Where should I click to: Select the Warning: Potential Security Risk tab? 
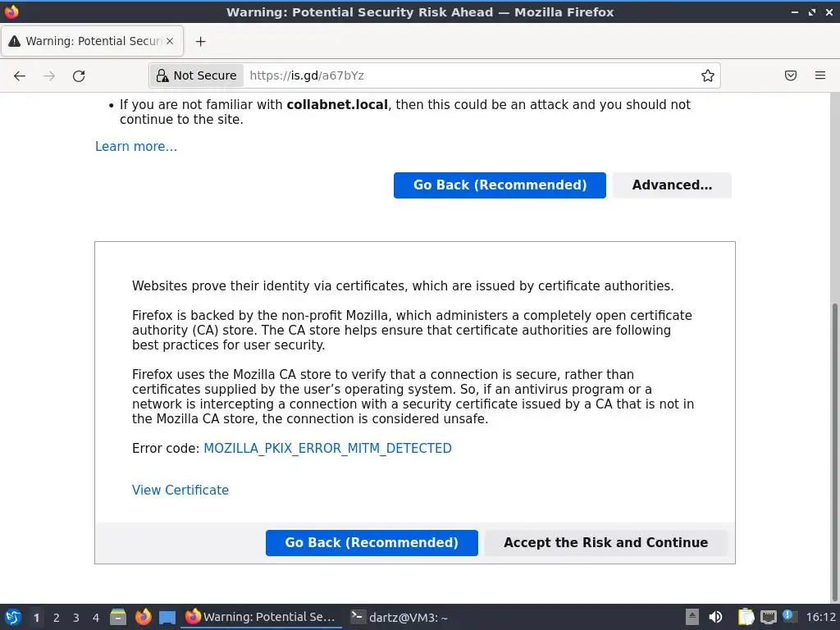pyautogui.click(x=93, y=41)
